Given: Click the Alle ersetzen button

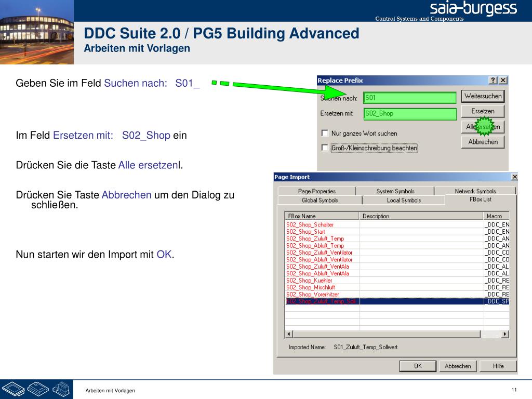Looking at the screenshot, I should tap(483, 127).
